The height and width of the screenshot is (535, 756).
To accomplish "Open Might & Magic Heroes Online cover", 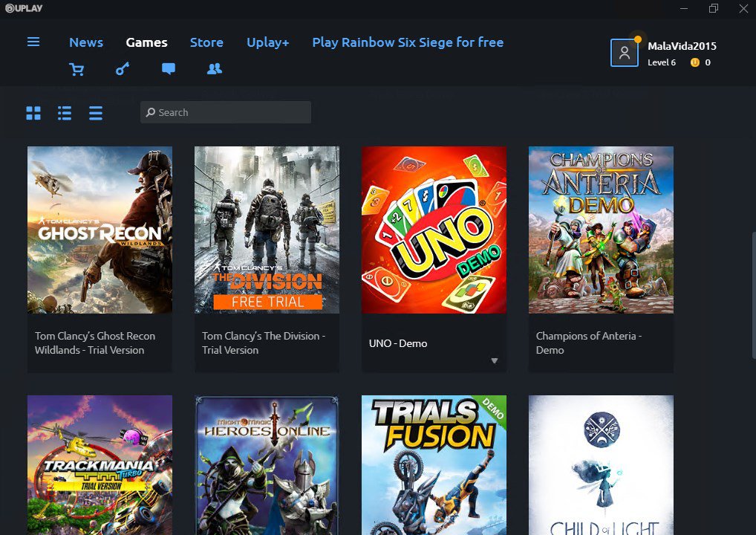I will pos(267,465).
